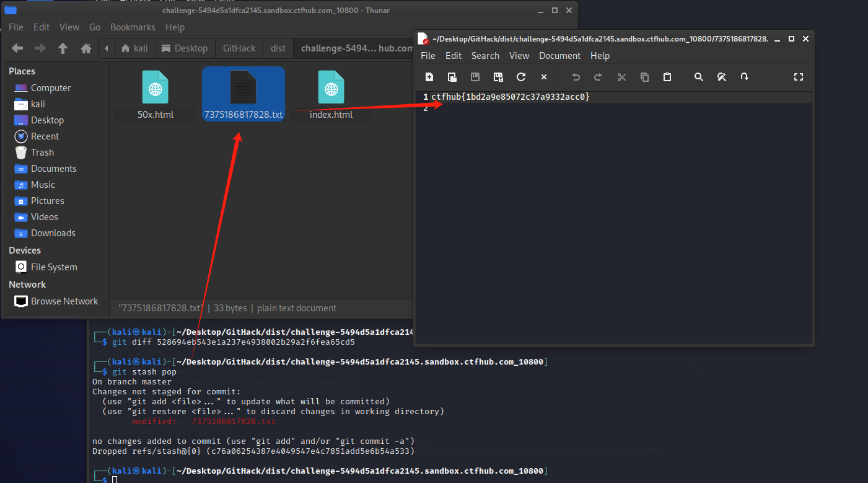Select the 50x.html file icon
The image size is (868, 483).
tap(156, 87)
